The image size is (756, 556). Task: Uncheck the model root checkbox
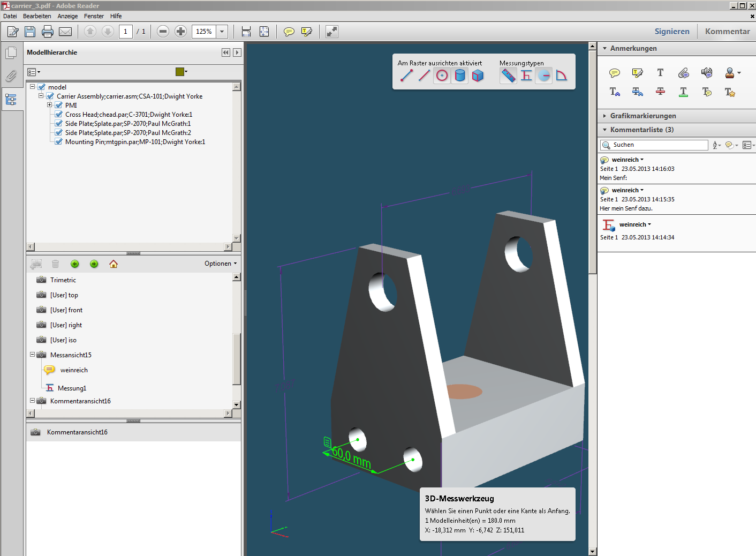[42, 87]
